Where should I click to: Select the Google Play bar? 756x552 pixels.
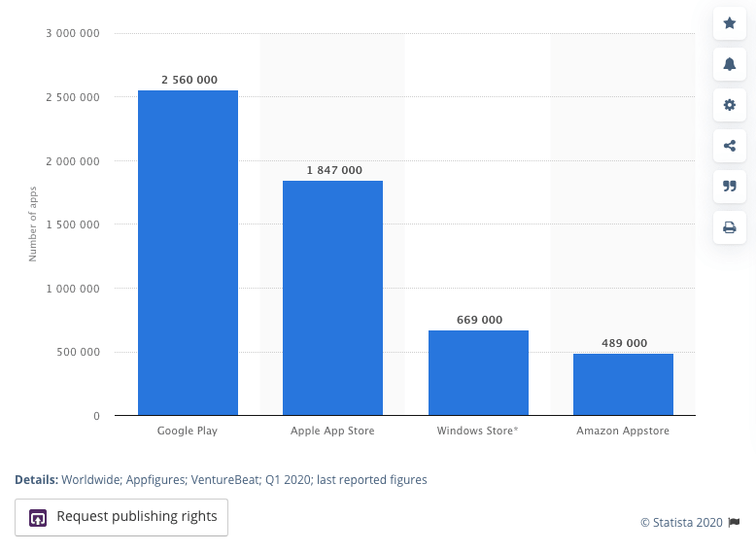click(189, 253)
